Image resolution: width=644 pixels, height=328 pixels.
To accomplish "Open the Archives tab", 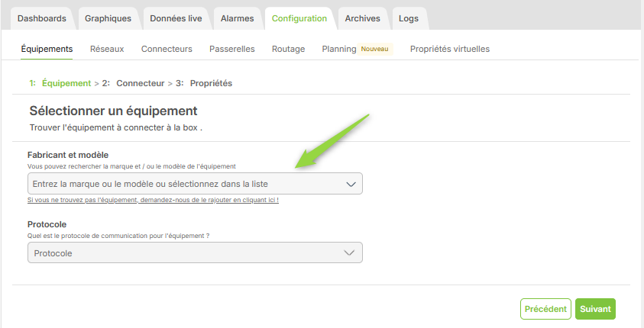I will pyautogui.click(x=362, y=18).
